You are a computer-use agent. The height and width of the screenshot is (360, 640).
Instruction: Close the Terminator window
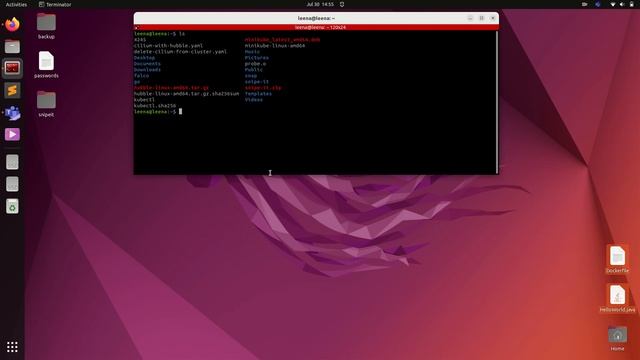point(493,18)
